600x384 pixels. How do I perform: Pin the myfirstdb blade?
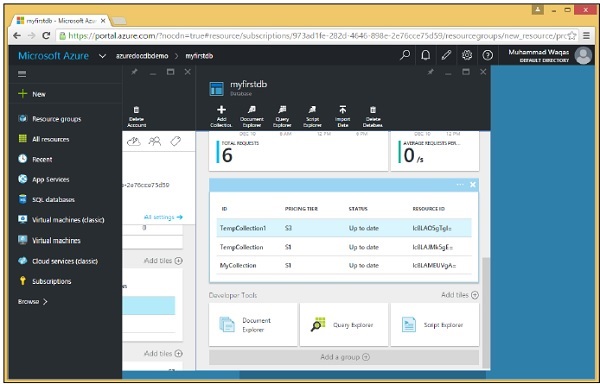point(430,72)
